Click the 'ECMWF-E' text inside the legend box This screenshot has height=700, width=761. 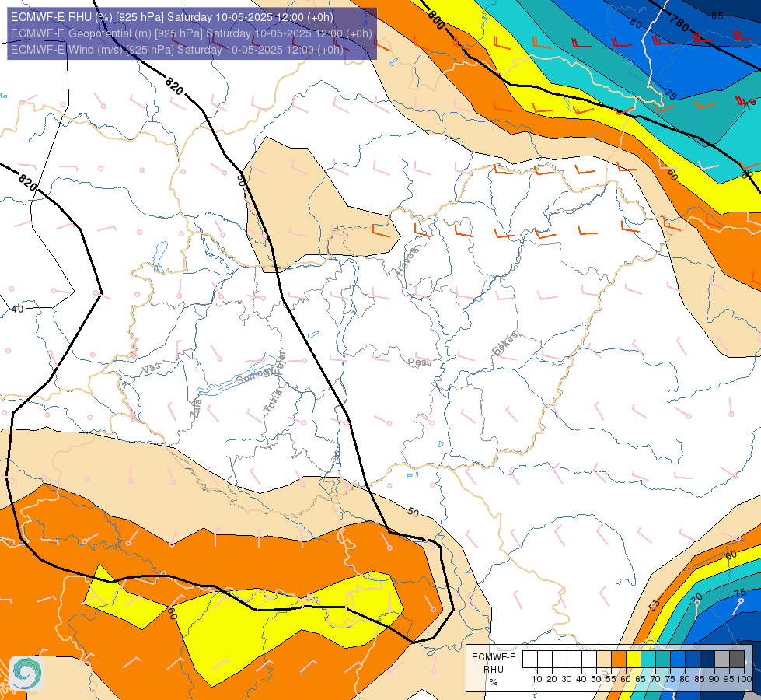click(x=494, y=657)
